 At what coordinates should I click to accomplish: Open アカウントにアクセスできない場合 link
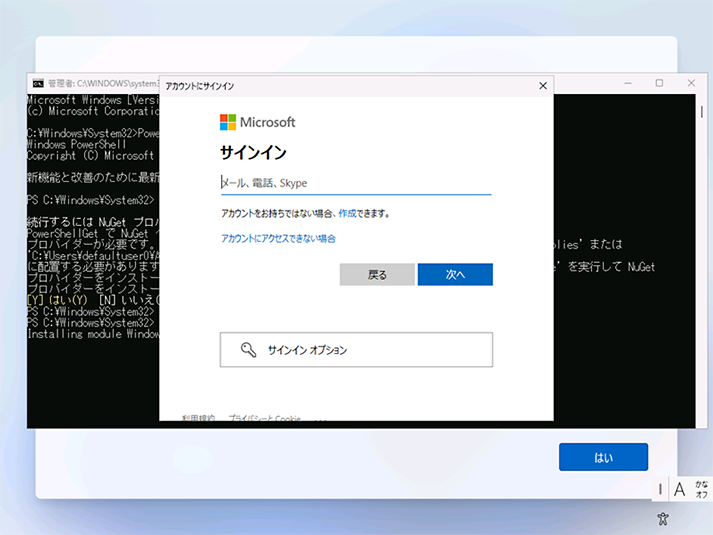[278, 239]
